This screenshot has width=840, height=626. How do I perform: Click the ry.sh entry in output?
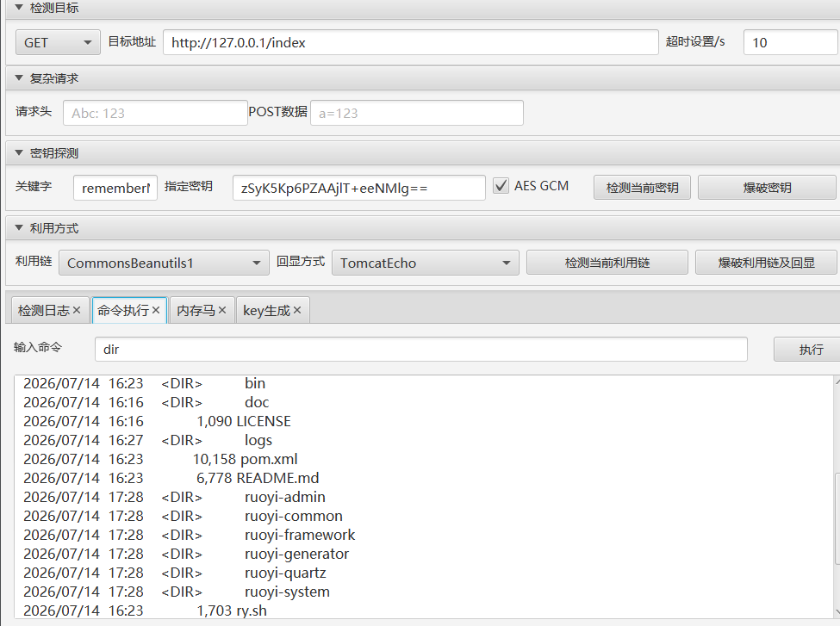[x=252, y=611]
